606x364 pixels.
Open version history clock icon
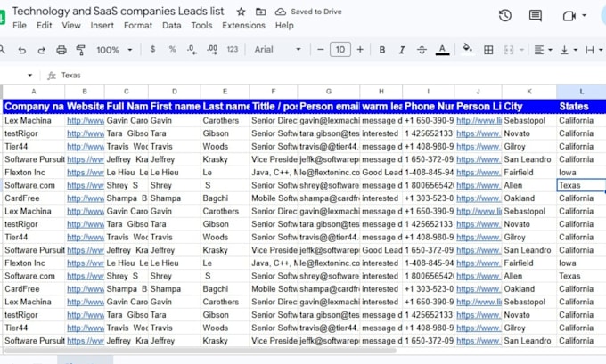(505, 16)
